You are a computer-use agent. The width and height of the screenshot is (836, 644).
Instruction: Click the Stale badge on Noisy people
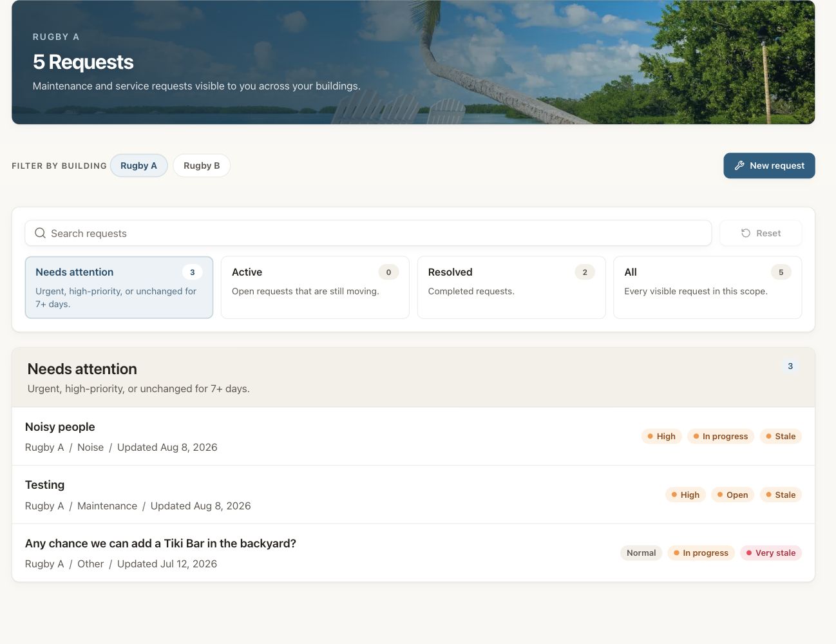tap(781, 436)
